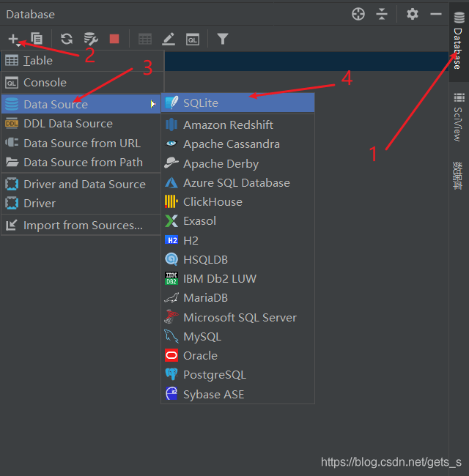Click the plus New button in toolbar
The width and height of the screenshot is (469, 476).
[x=13, y=39]
